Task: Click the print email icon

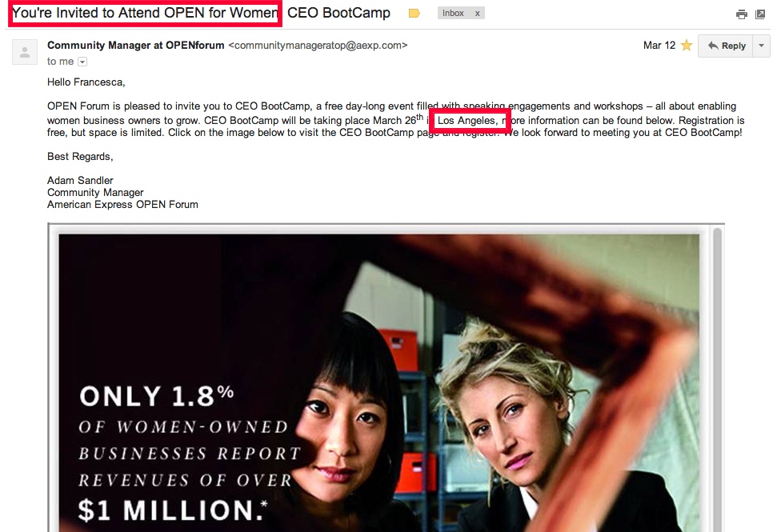Action: click(741, 14)
